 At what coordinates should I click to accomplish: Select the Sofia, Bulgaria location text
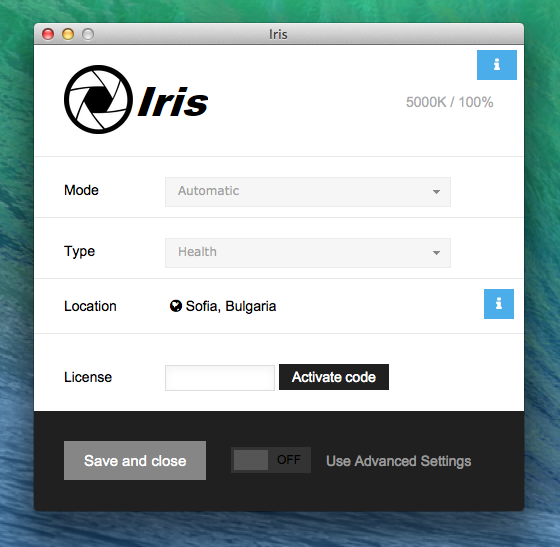click(x=231, y=306)
